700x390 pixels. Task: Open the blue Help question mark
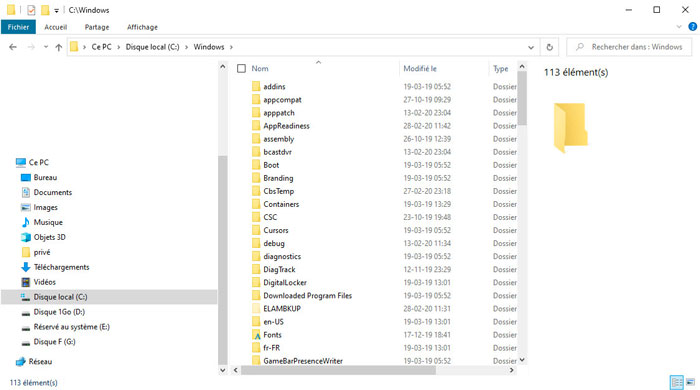point(692,27)
